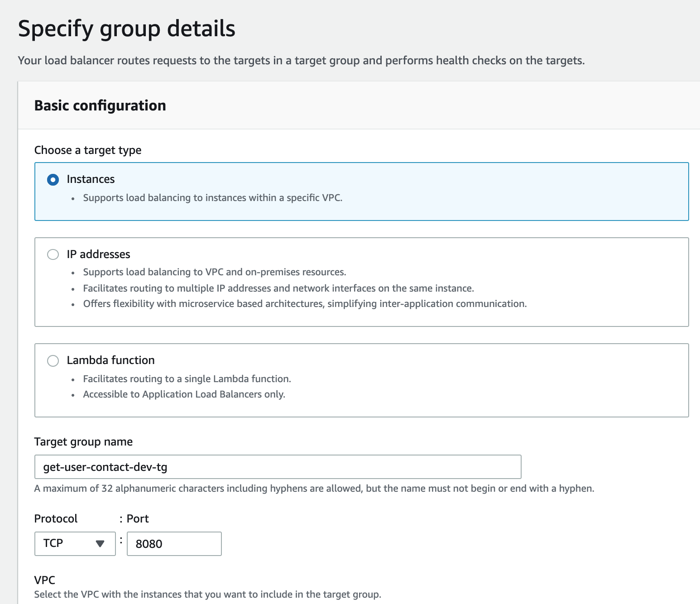The height and width of the screenshot is (604, 700).
Task: Choose the Lambda function target type
Action: 53,360
